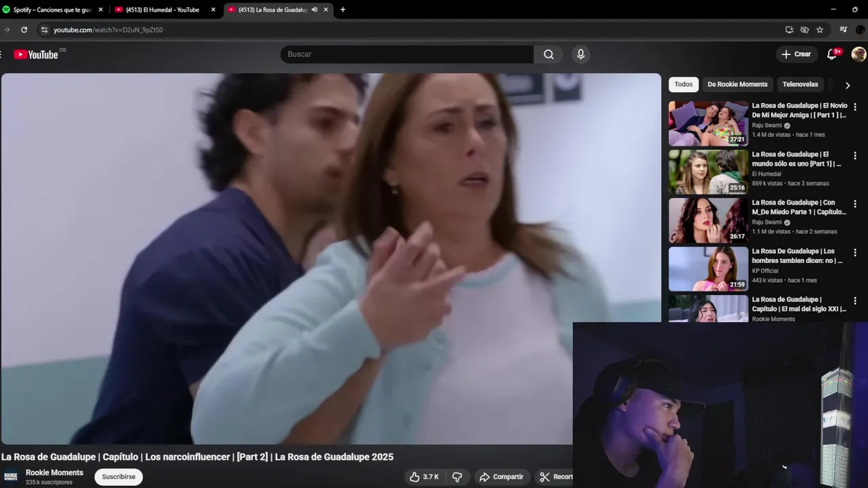Open Chrome profile avatar
The image size is (868, 488).
pyautogui.click(x=860, y=30)
